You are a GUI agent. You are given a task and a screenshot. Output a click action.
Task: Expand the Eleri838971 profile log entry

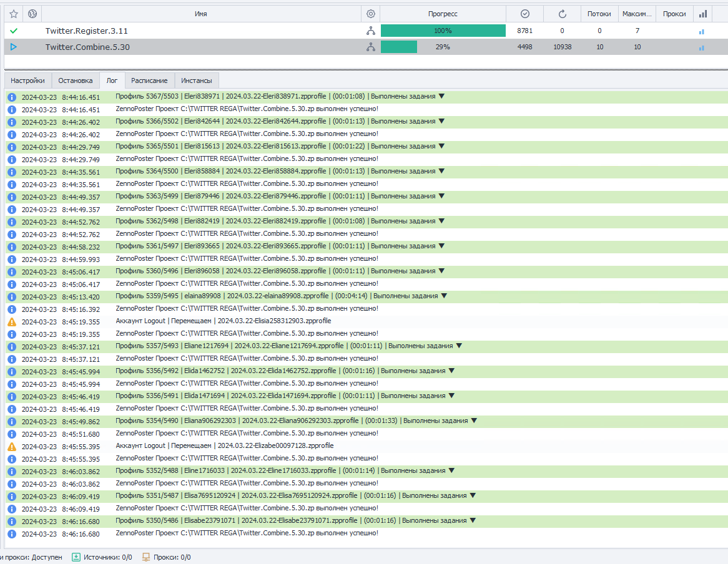pos(441,97)
